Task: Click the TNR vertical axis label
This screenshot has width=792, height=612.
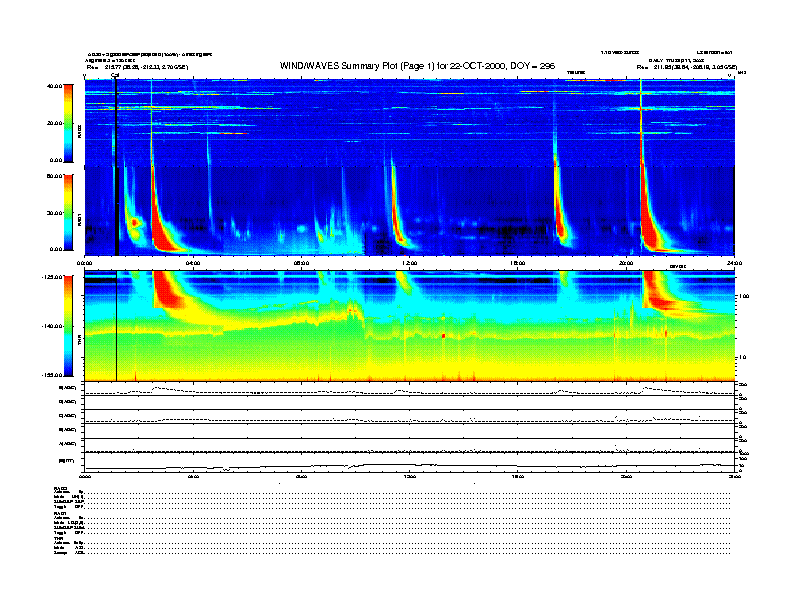Action: (x=79, y=342)
